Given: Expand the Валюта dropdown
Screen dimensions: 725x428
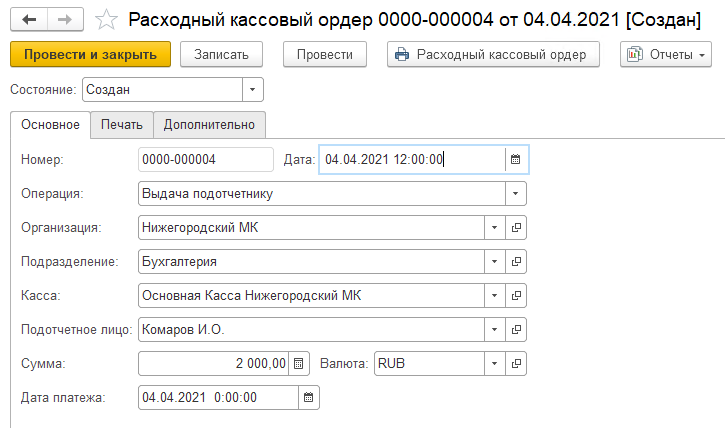Looking at the screenshot, I should click(x=494, y=364).
